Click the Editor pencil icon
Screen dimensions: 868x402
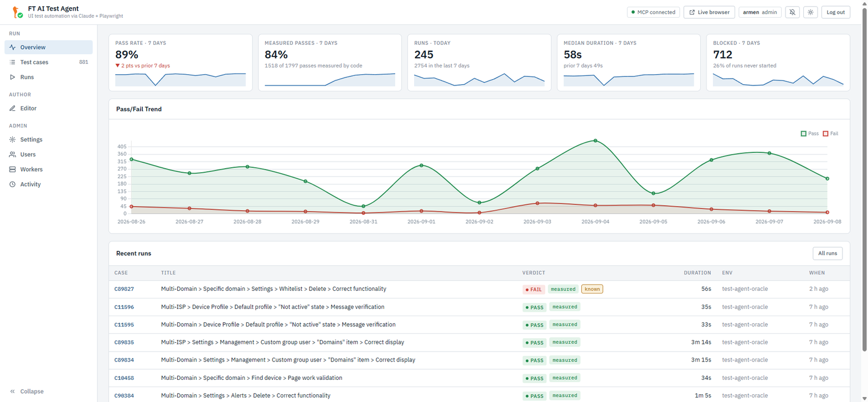coord(13,109)
